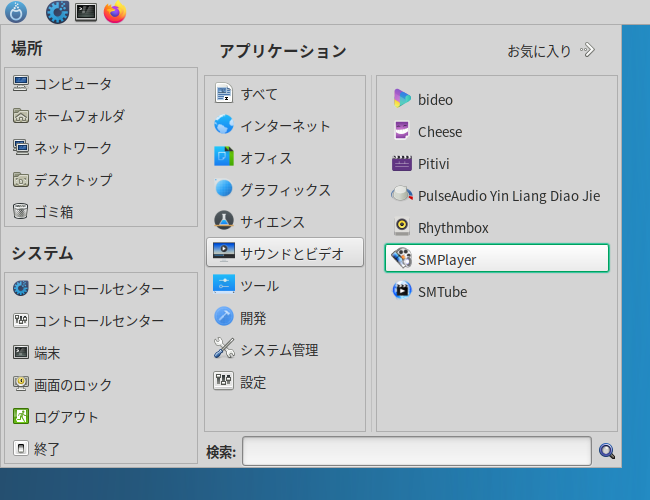Focus the 検索 search input field
This screenshot has width=650, height=500.
click(x=417, y=451)
